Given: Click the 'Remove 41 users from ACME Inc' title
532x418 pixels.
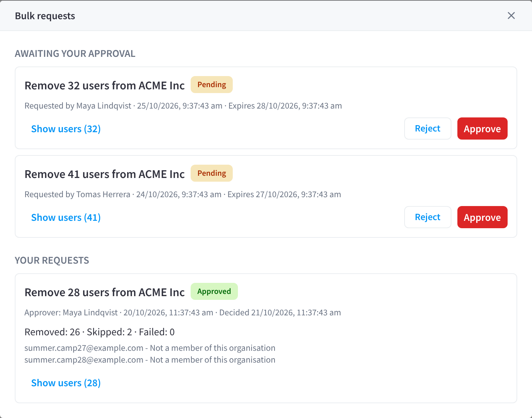Looking at the screenshot, I should click(x=105, y=174).
